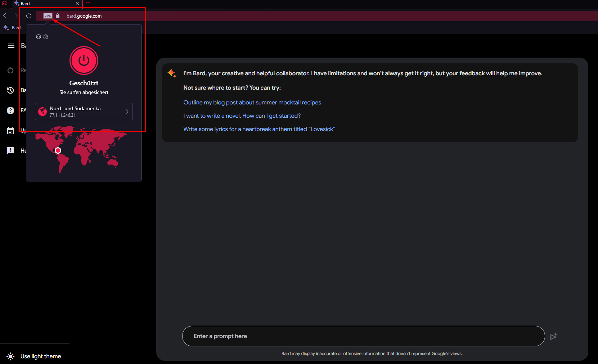Viewport: 598px width, 364px height.
Task: Click the "Enter a prompt here" field
Action: pos(363,336)
